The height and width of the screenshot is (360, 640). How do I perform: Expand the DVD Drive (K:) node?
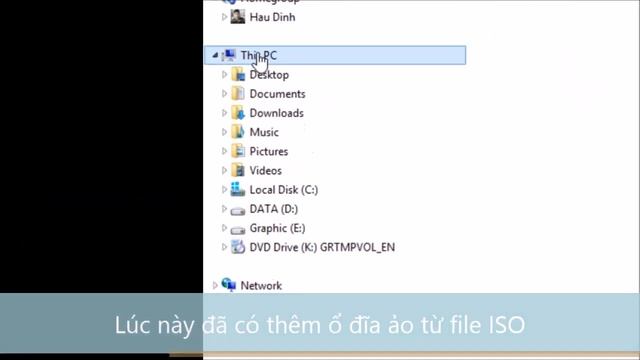[x=224, y=247]
